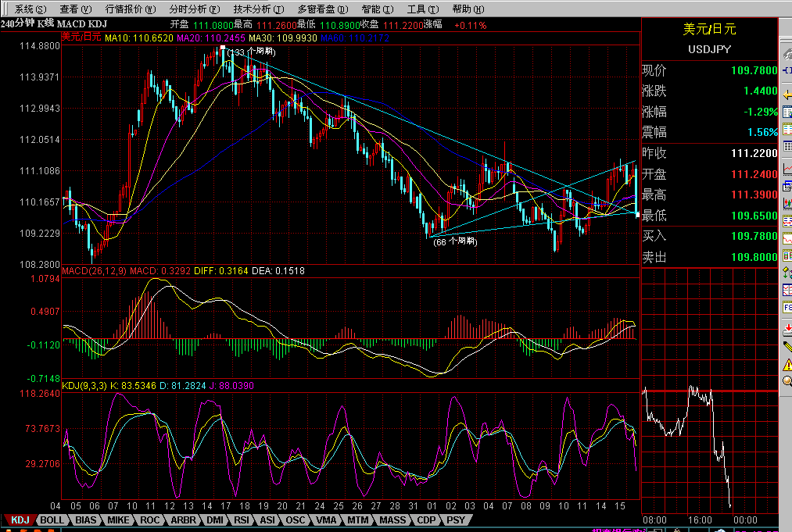Click the 买入 value 109.7800
The image size is (792, 532).
click(x=754, y=236)
